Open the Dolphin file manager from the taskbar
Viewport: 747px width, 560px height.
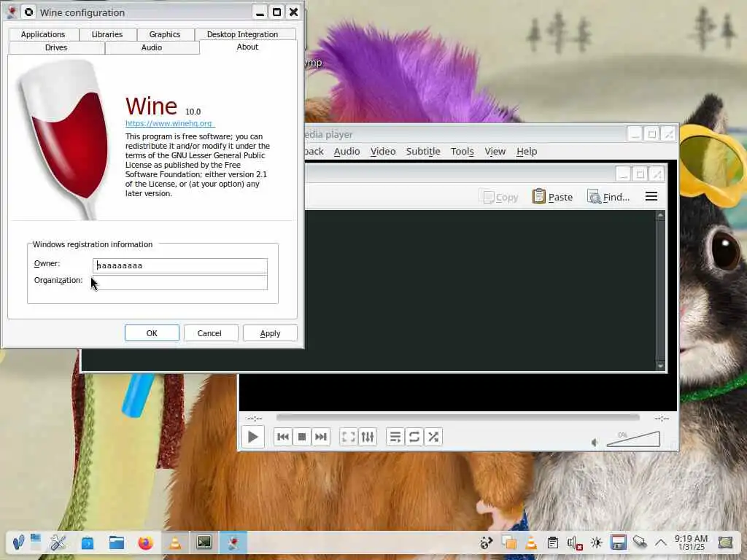click(x=116, y=542)
